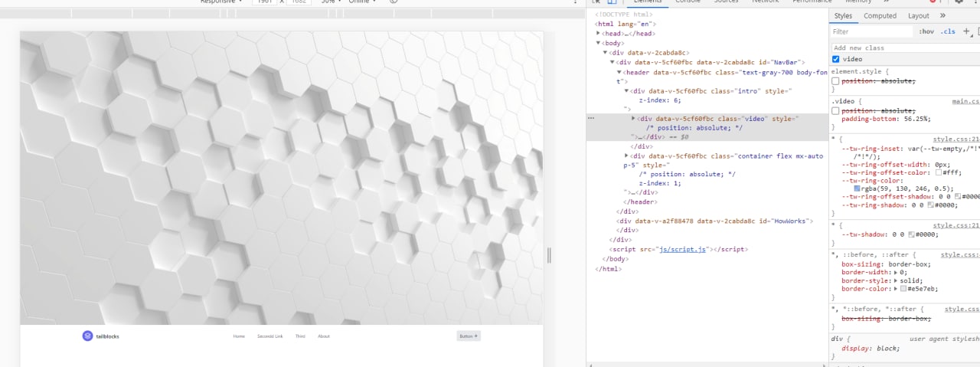Select the closing </html> row
980x367 pixels.
click(x=608, y=268)
